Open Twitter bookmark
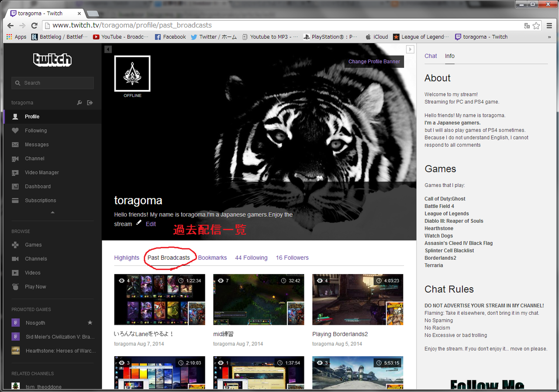 [x=214, y=37]
